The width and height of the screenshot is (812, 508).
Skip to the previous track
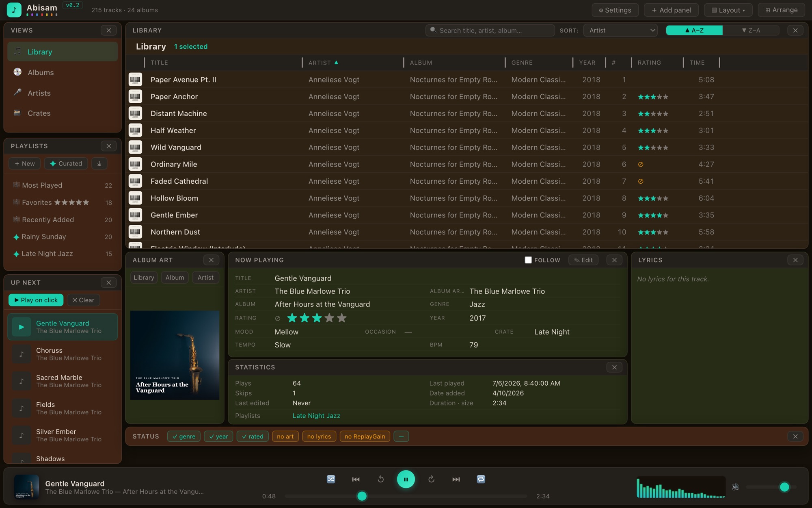click(x=356, y=479)
